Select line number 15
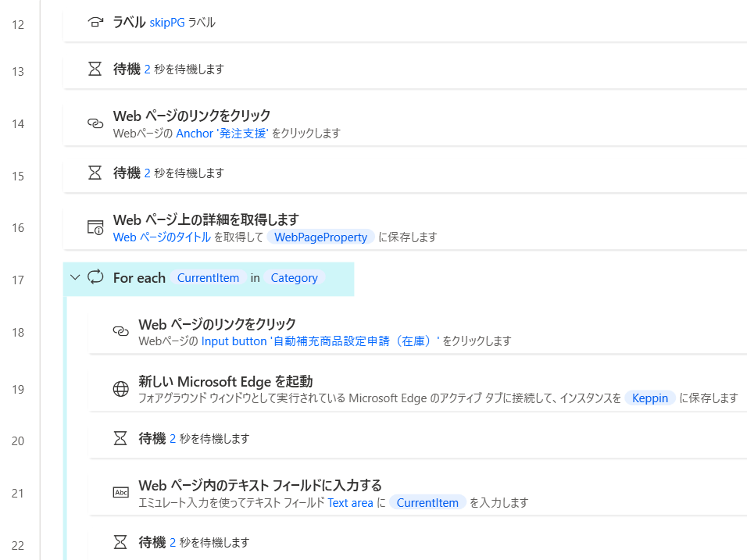Viewport: 747px width, 560px height. pyautogui.click(x=18, y=177)
